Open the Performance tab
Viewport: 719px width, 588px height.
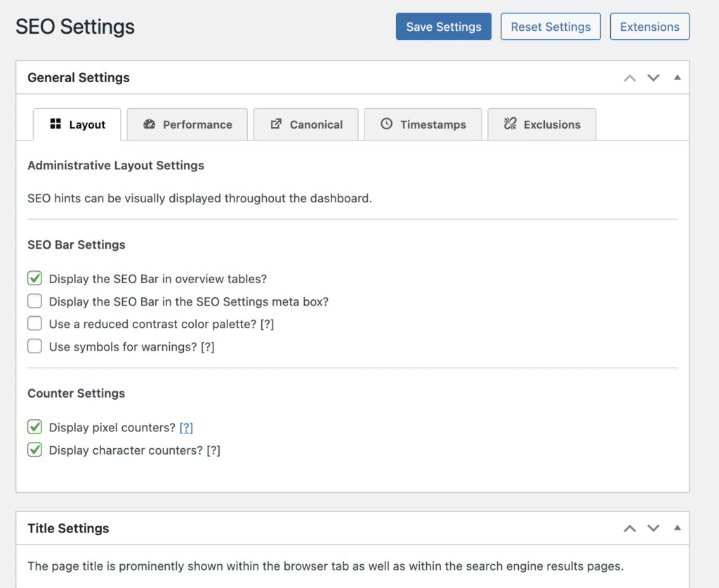[187, 124]
